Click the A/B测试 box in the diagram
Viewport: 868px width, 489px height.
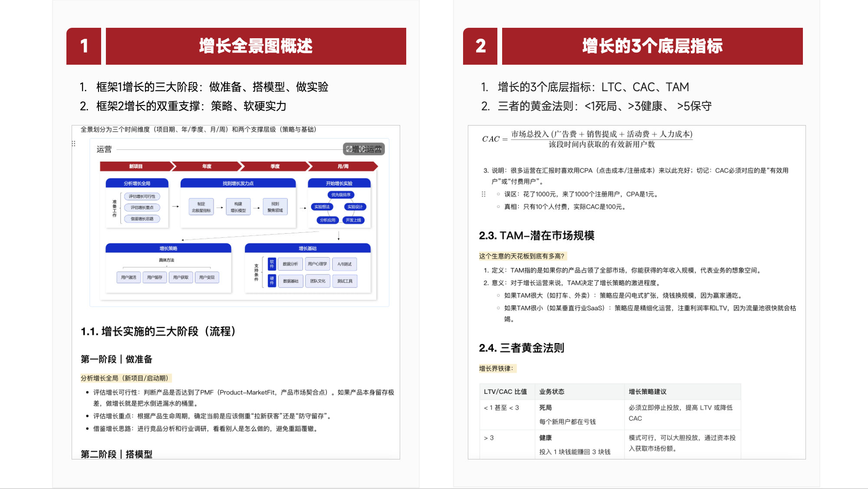tap(344, 264)
